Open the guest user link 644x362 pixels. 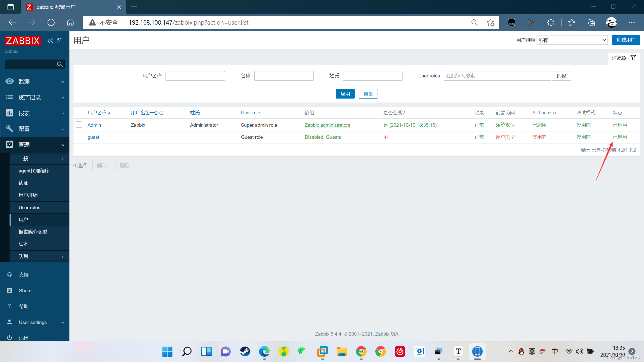click(93, 137)
